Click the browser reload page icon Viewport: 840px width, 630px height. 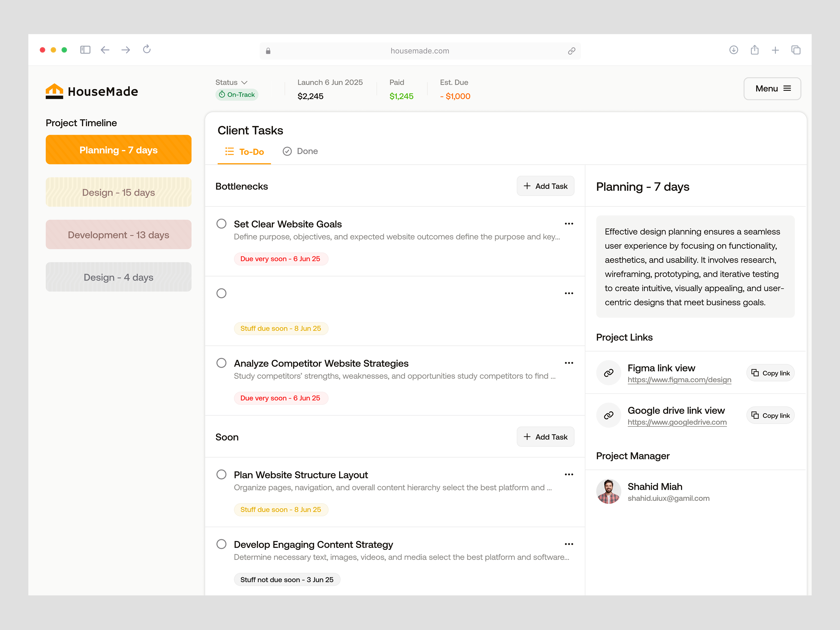coord(146,49)
